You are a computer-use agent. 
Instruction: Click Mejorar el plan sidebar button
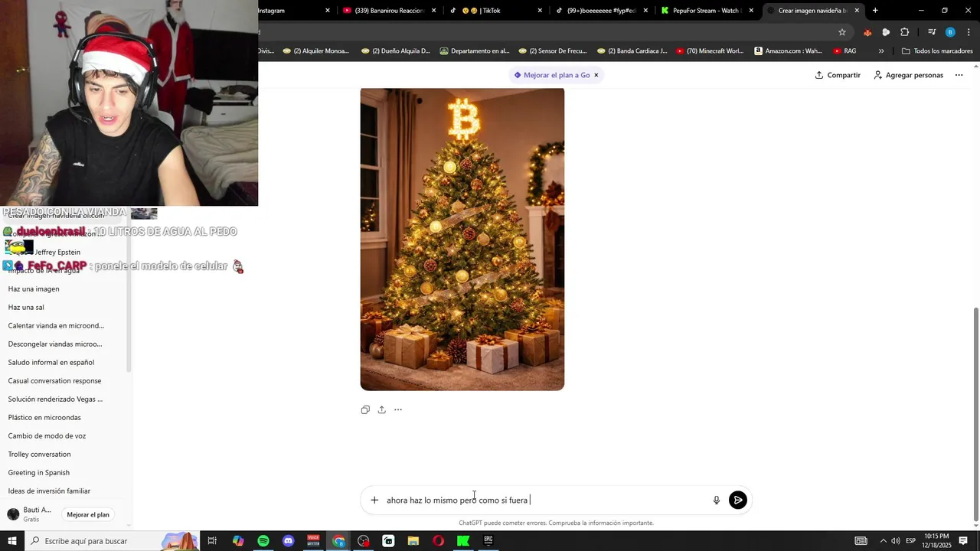pyautogui.click(x=88, y=514)
